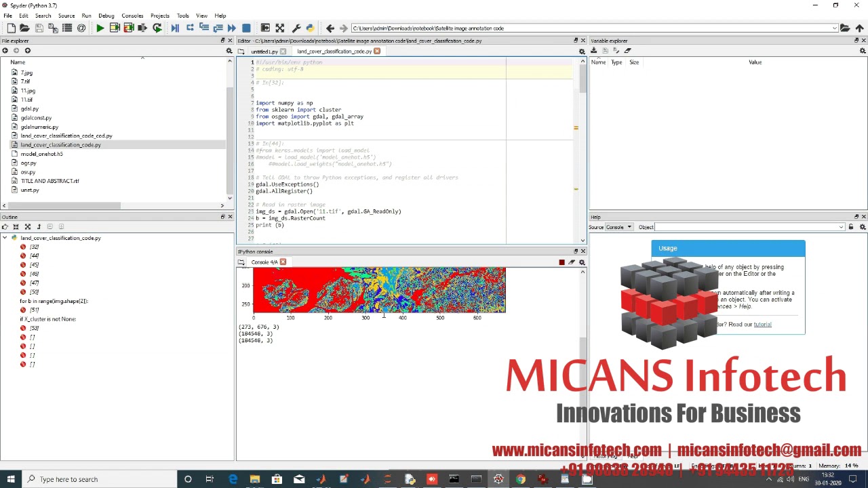This screenshot has width=868, height=488.
Task: Open IPython console options gear
Action: click(582, 262)
